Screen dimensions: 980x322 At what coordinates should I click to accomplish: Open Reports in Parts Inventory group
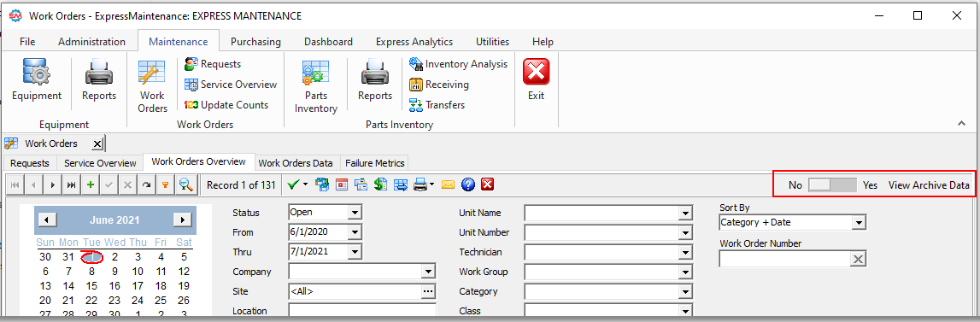375,79
